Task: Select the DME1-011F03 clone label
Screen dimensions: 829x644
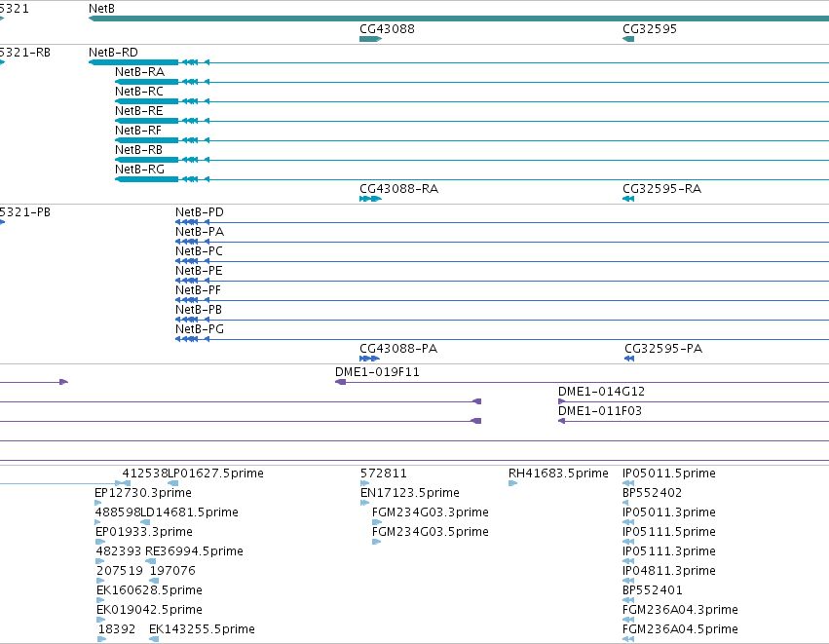Action: [600, 411]
